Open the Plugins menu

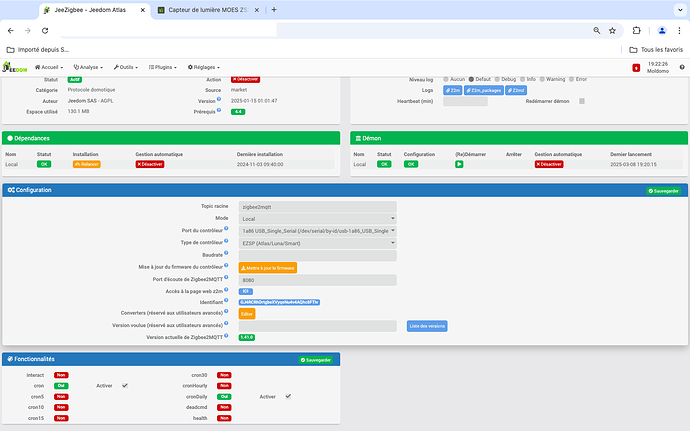[163, 67]
